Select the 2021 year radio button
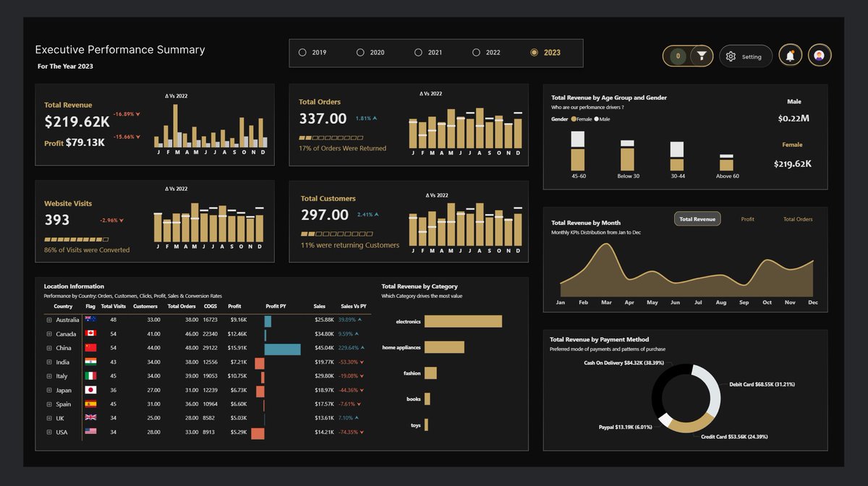This screenshot has width=868, height=486. 418,53
